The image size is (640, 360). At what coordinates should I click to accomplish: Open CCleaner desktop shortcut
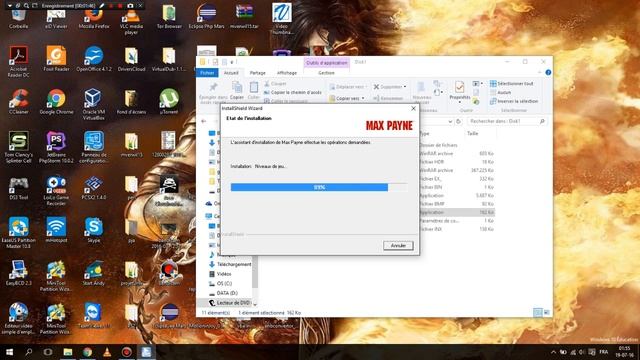tap(18, 102)
